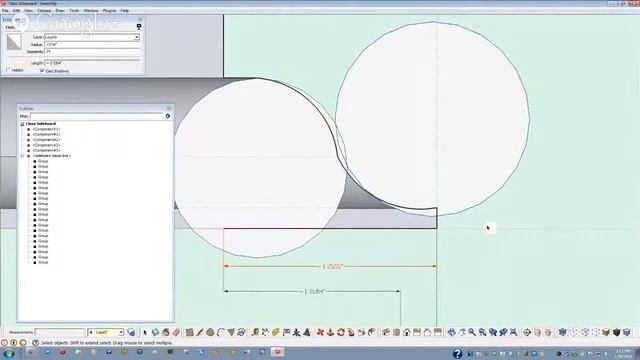Select the Rectangle drawing tool
The height and width of the screenshot is (360, 640).
tap(189, 333)
